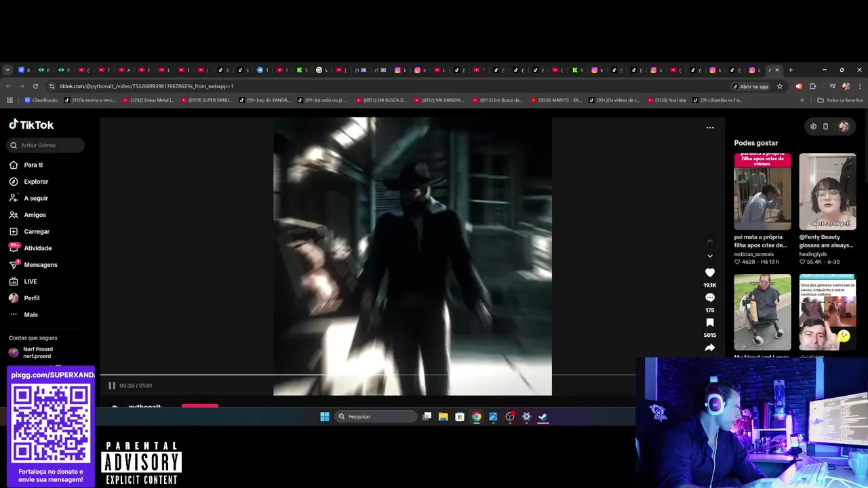Click the 00:28 / 01:01 timestamp
868x488 pixels.
[x=136, y=386]
